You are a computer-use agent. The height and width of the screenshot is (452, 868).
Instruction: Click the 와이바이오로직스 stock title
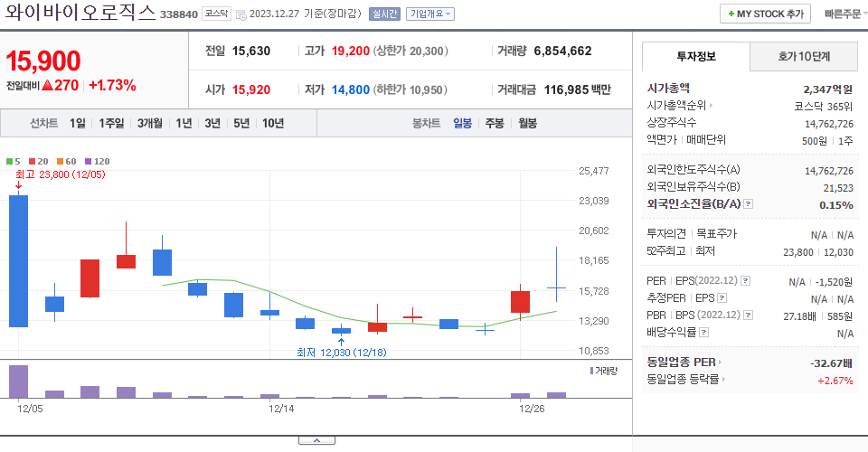coord(80,12)
